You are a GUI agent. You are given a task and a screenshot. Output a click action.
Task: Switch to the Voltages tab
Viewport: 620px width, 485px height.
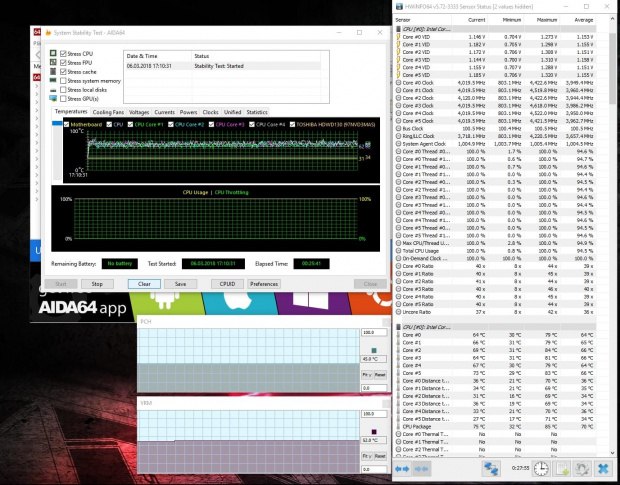coord(139,112)
